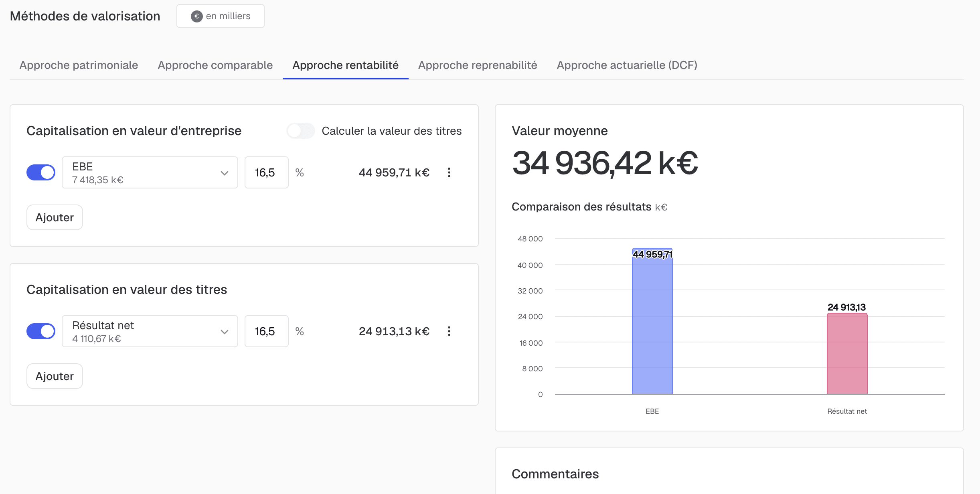980x494 pixels.
Task: Click the Méthodes de valorisation title
Action: (x=85, y=16)
